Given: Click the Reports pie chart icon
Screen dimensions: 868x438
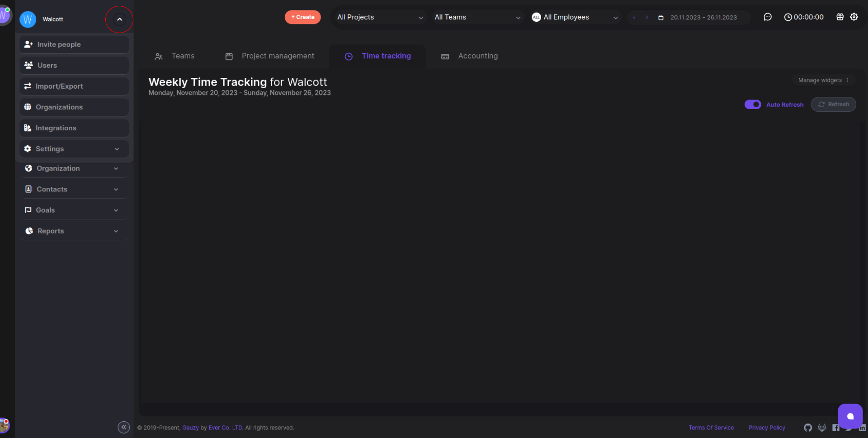Looking at the screenshot, I should click(x=29, y=231).
